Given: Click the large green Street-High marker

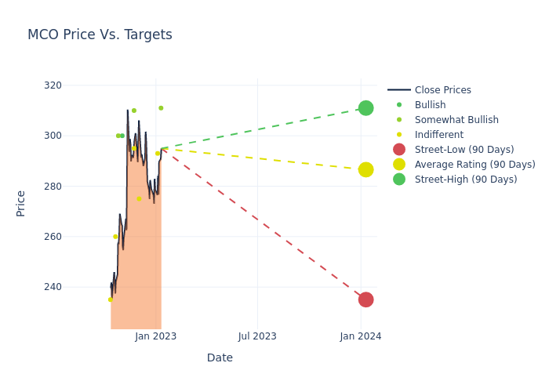Looking at the screenshot, I should click(x=365, y=108).
